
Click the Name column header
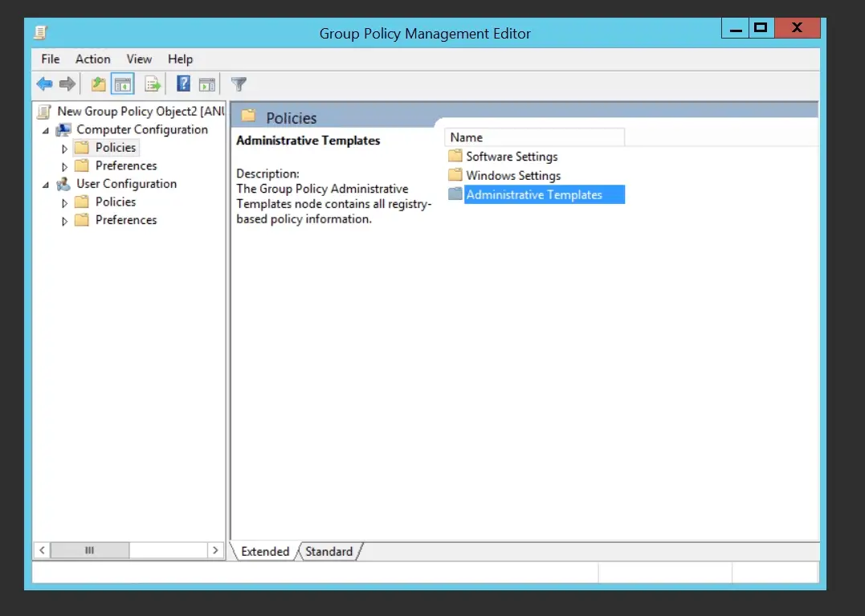(x=535, y=137)
